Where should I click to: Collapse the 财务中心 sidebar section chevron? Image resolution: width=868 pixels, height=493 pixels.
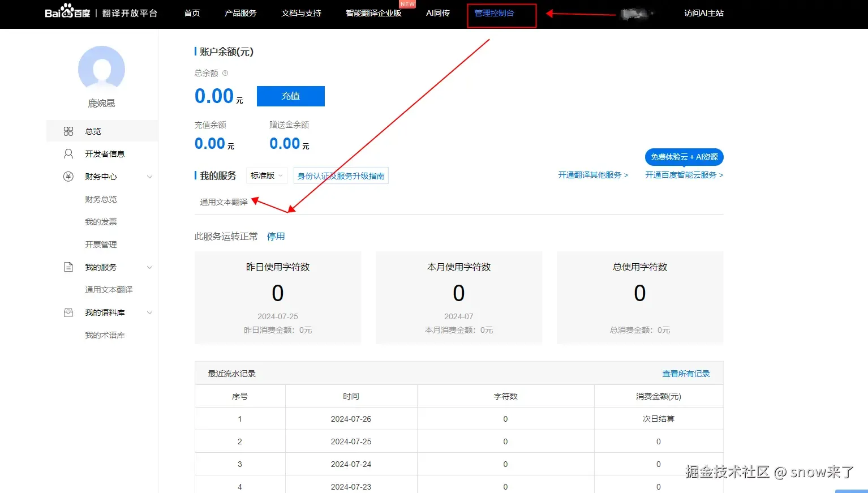pos(150,177)
